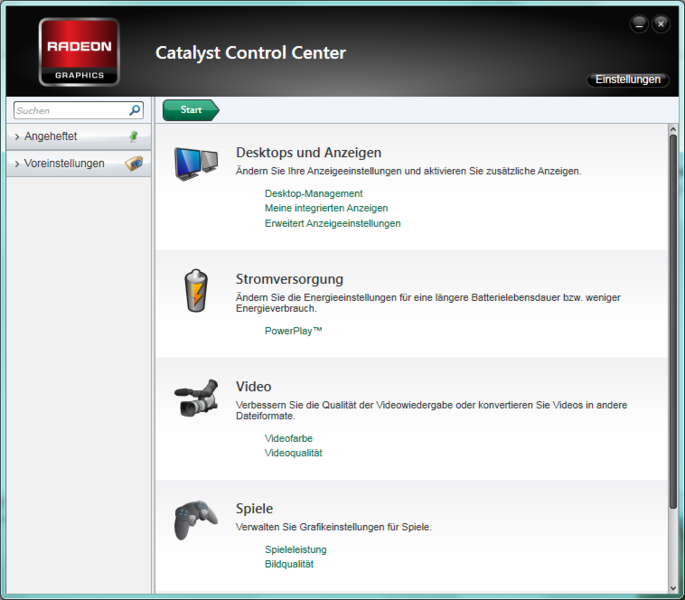Viewport: 685px width, 600px height.
Task: Click the Voreinstellungen label
Action: pyautogui.click(x=64, y=163)
